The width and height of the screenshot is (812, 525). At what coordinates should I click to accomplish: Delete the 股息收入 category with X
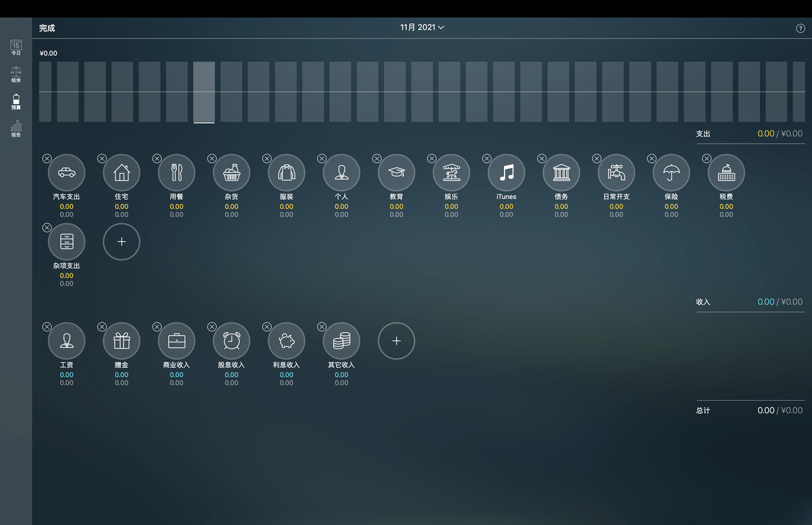(212, 327)
